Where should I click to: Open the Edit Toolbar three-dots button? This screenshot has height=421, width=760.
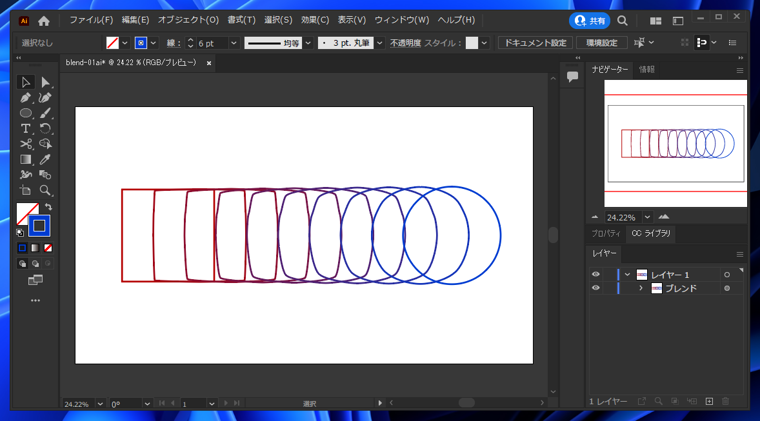coord(35,300)
